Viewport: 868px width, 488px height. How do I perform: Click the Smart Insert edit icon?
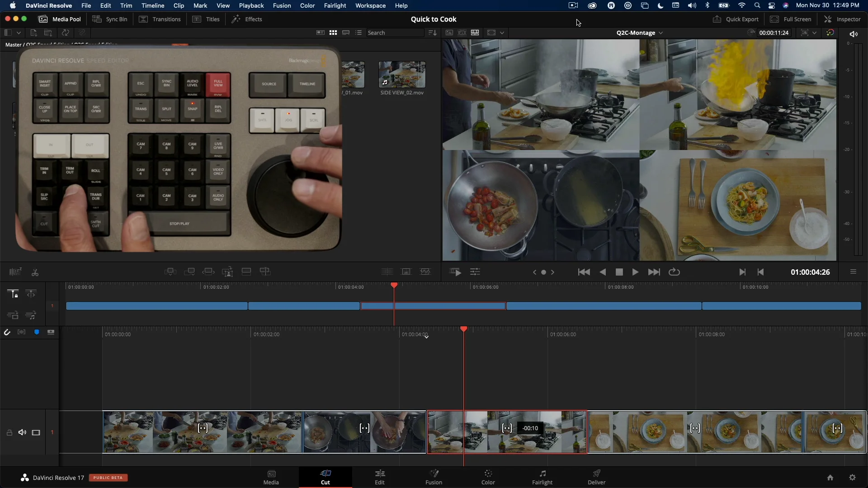point(170,272)
